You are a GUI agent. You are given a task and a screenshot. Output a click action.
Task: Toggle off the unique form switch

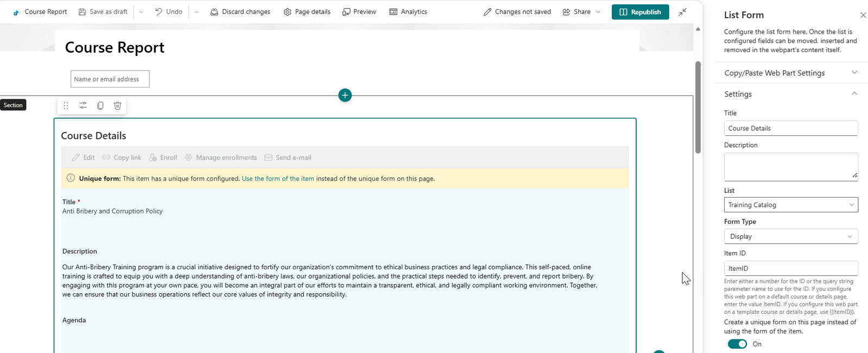pyautogui.click(x=737, y=344)
